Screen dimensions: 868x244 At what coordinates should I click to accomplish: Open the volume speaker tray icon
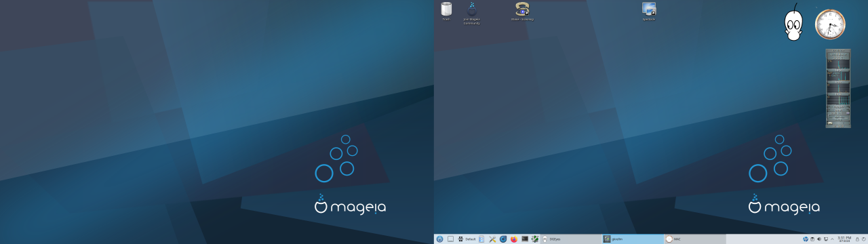(819, 239)
